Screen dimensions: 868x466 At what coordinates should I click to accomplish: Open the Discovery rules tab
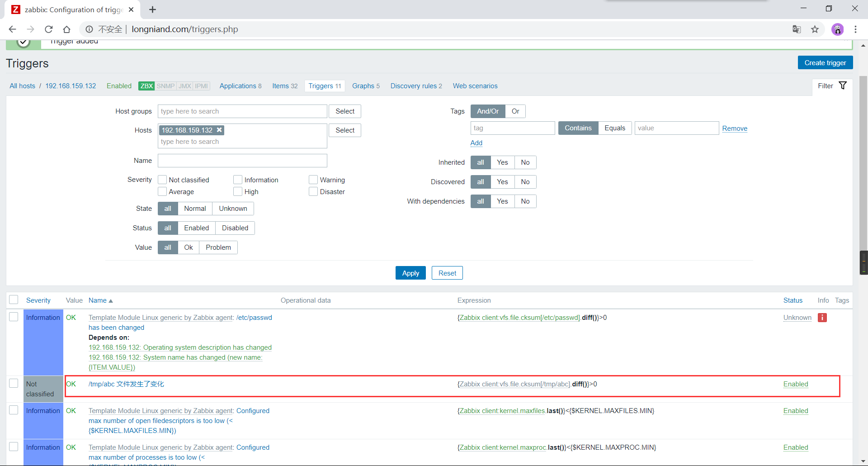pos(416,86)
